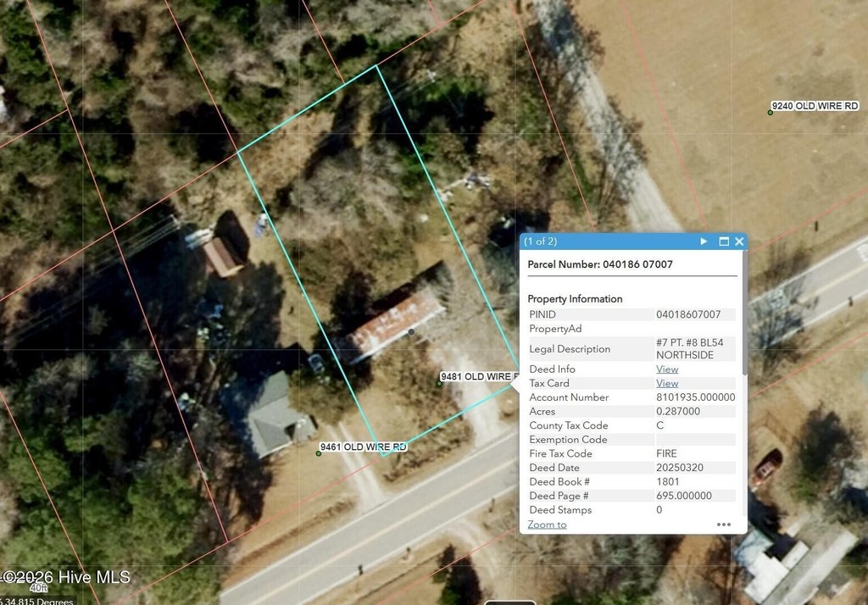868x605 pixels.
Task: Select the 9240 Old Wire Rd address point
Action: click(770, 113)
